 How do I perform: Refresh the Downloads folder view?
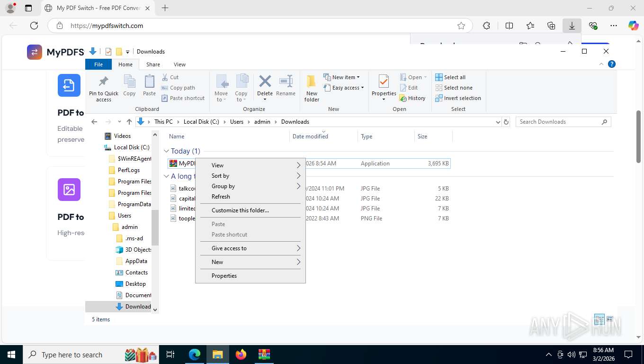click(506, 122)
